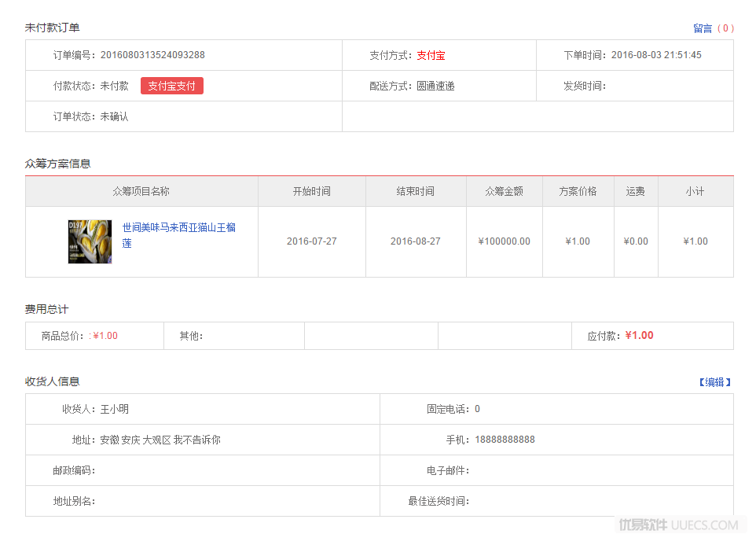Click the bold 应付款 ¥1.00 amount
The height and width of the screenshot is (545, 756).
(640, 336)
